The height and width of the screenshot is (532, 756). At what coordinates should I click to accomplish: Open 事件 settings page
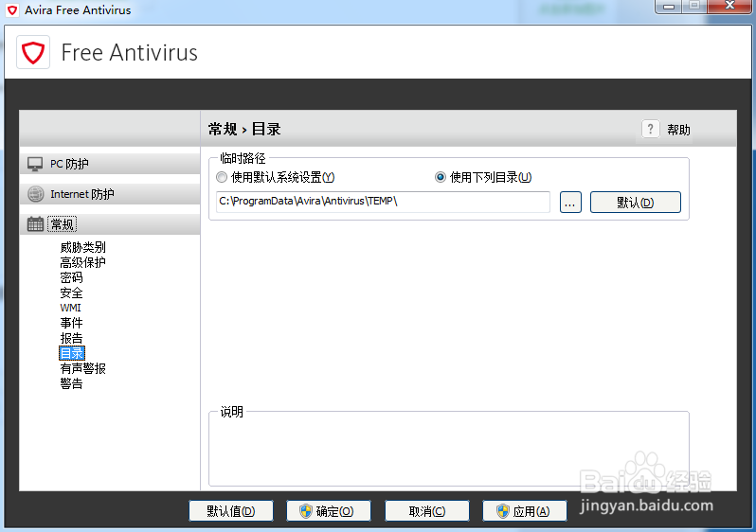tap(71, 323)
